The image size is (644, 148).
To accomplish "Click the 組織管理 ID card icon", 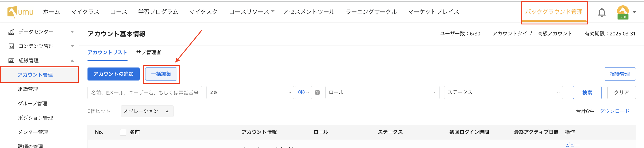I will click(11, 60).
